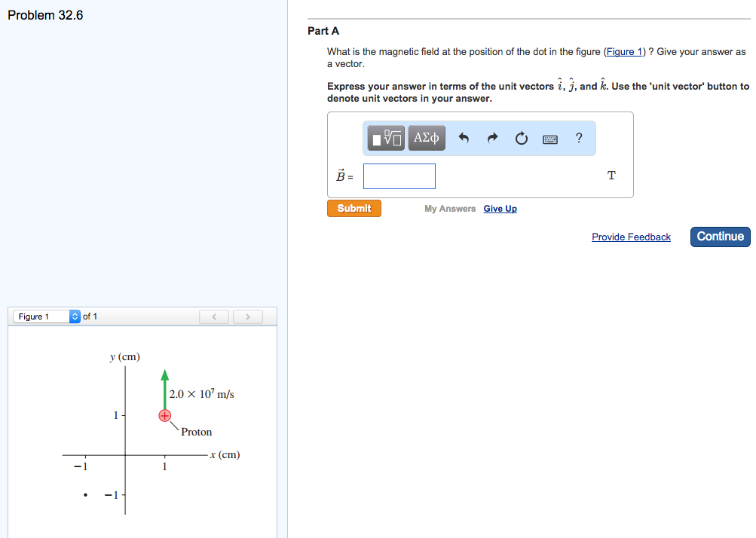Open the Greek symbols (ΑΣφ) palette
756x538 pixels.
click(x=426, y=137)
